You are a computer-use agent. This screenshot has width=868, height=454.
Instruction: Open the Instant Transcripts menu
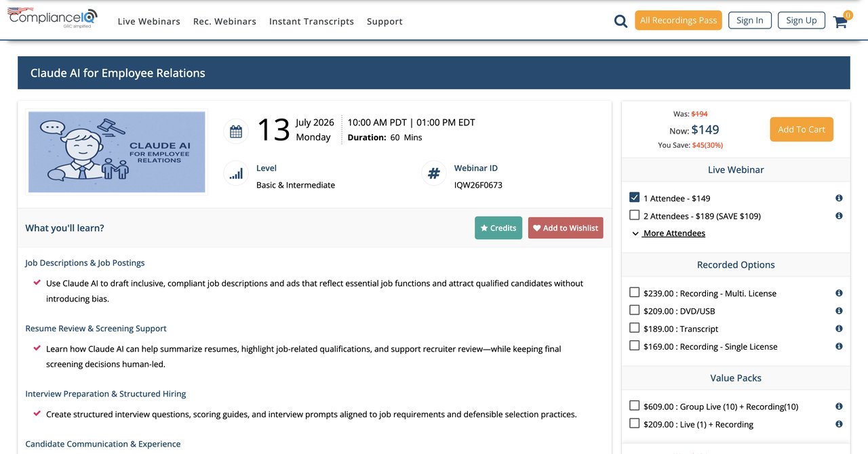(311, 21)
